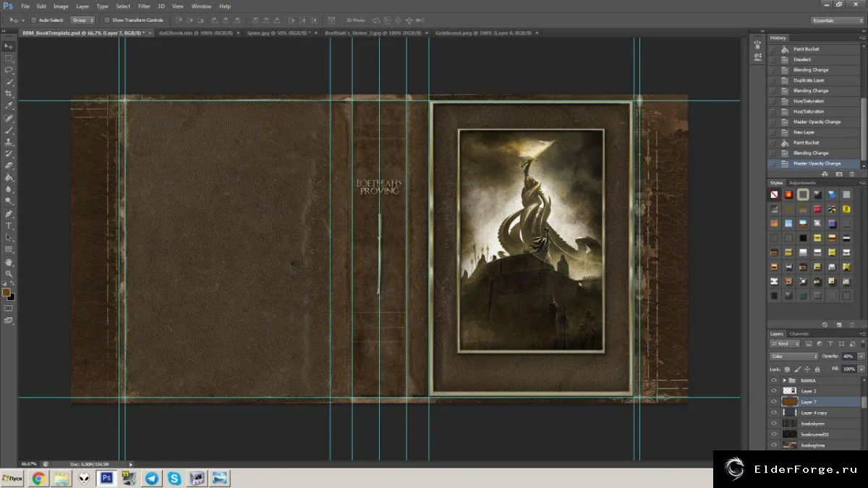The width and height of the screenshot is (868, 488).
Task: Select the Rectangle shape tool
Action: pyautogui.click(x=9, y=249)
